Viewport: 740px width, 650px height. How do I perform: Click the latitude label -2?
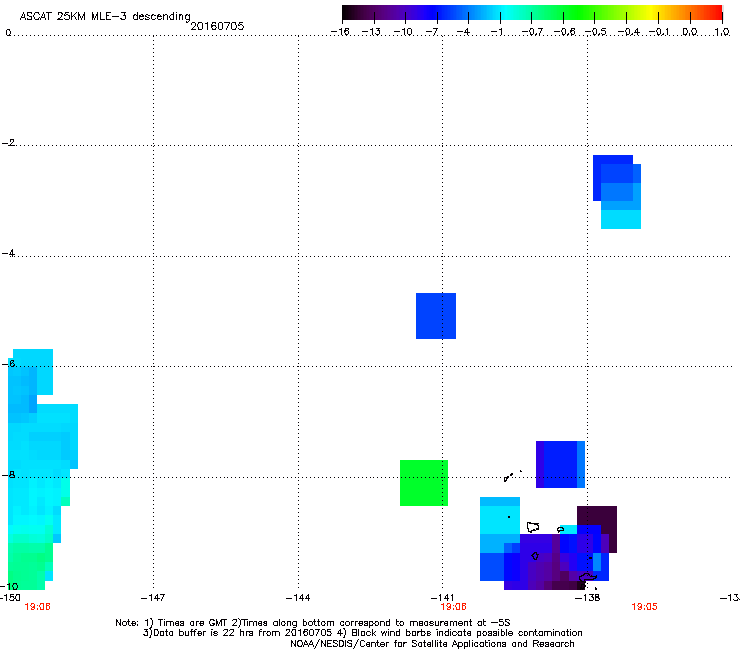8,143
